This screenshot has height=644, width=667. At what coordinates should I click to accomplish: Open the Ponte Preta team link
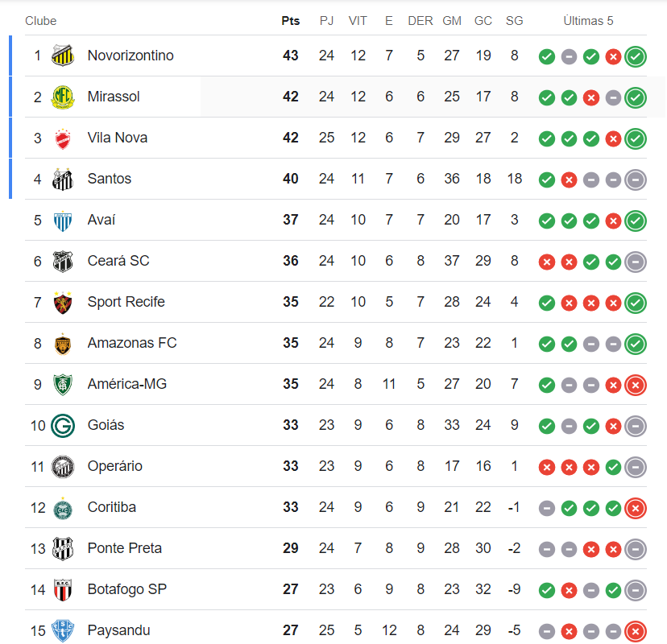point(125,548)
